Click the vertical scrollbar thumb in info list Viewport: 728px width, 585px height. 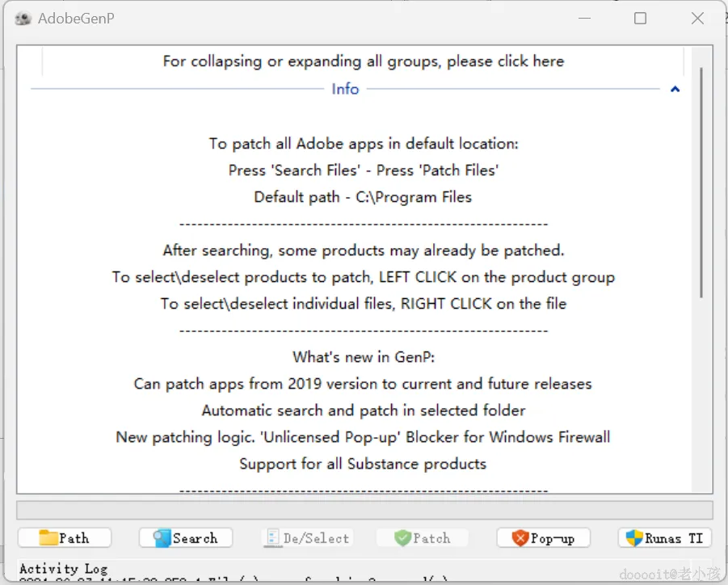pos(701,183)
